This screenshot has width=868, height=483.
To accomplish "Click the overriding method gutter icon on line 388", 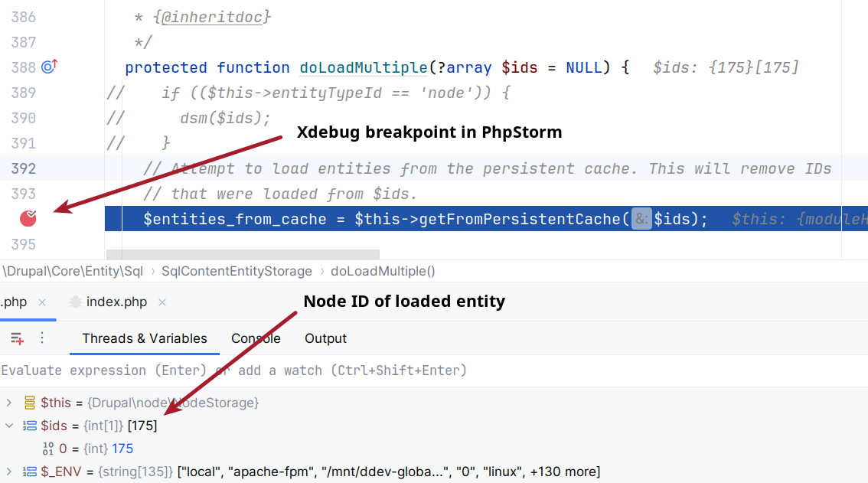I will point(49,67).
